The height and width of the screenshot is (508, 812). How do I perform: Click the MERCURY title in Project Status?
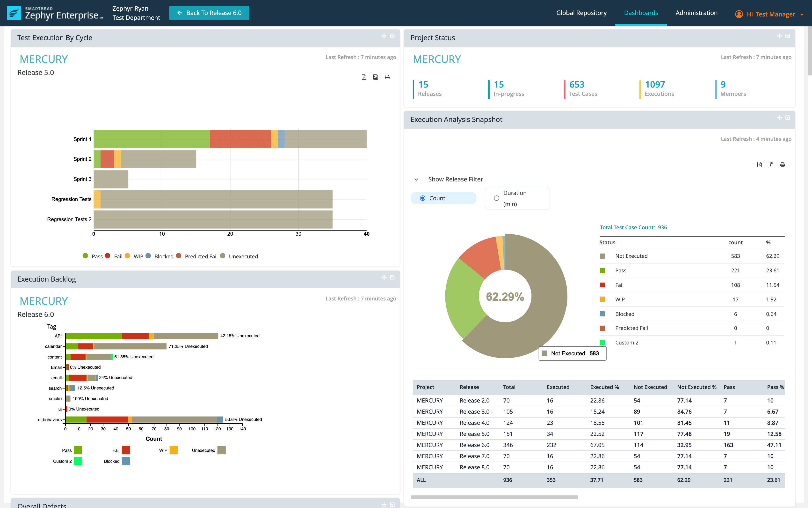coord(436,59)
